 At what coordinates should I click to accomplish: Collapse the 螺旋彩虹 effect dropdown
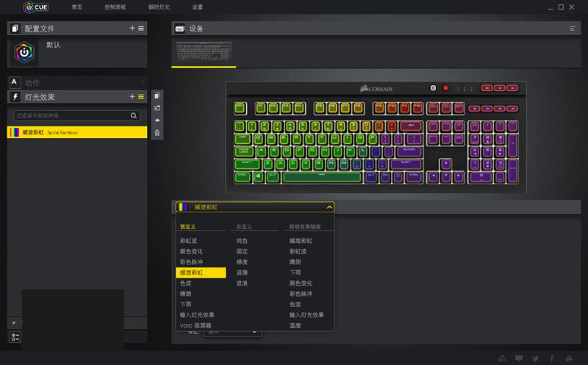point(329,207)
